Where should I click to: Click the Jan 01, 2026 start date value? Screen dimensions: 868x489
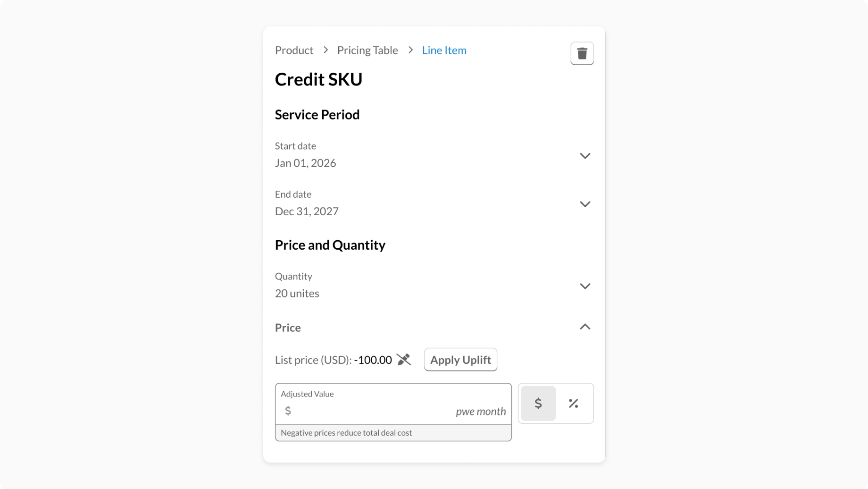tap(306, 163)
